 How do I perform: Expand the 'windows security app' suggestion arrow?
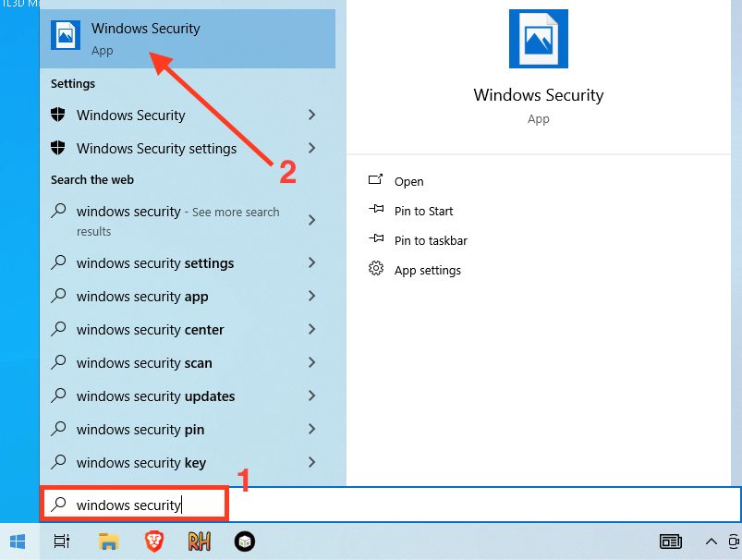pos(311,297)
